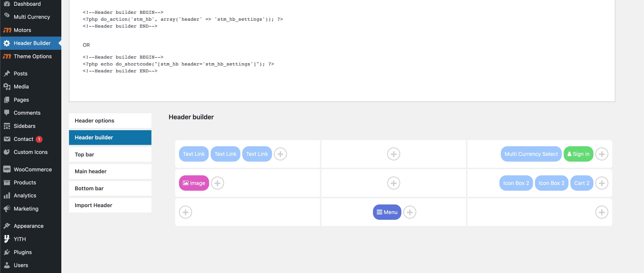Go to Appearance in the admin sidebar
This screenshot has width=644, height=273.
[28, 226]
